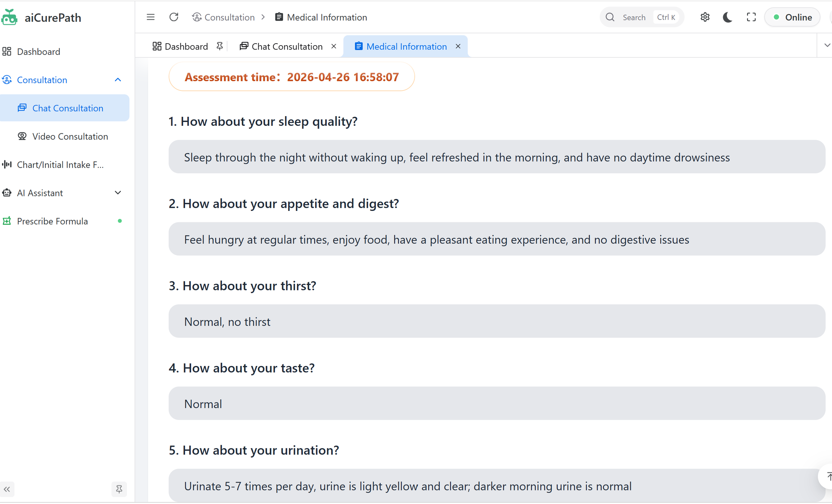
Task: Click the Chart/Initial Intake waveform icon
Action: tap(7, 165)
